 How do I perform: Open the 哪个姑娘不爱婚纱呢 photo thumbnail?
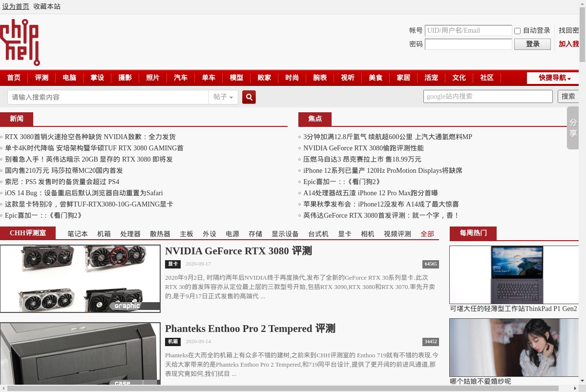pos(514,348)
